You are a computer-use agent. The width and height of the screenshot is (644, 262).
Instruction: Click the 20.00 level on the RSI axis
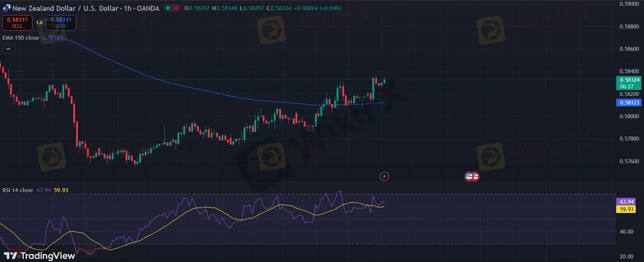(626, 257)
